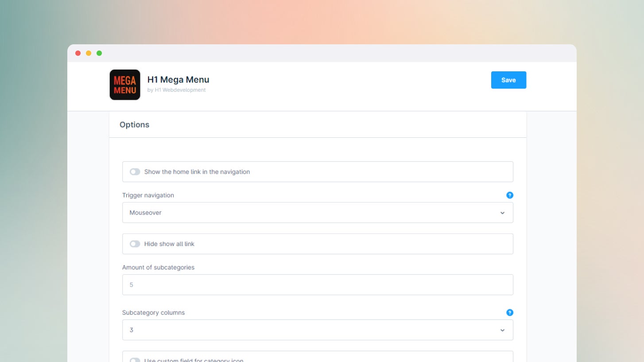Click the Options section heading
Image resolution: width=644 pixels, height=362 pixels.
(134, 125)
